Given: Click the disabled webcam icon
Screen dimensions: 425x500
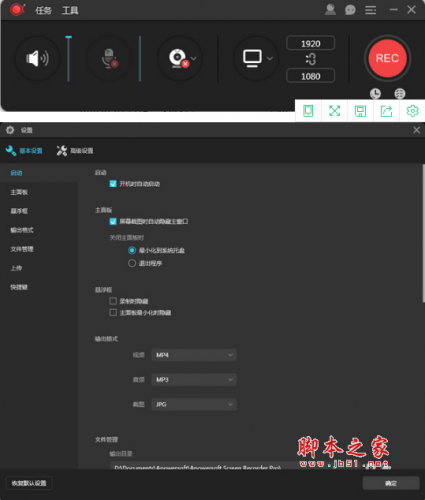Looking at the screenshot, I should [179, 59].
